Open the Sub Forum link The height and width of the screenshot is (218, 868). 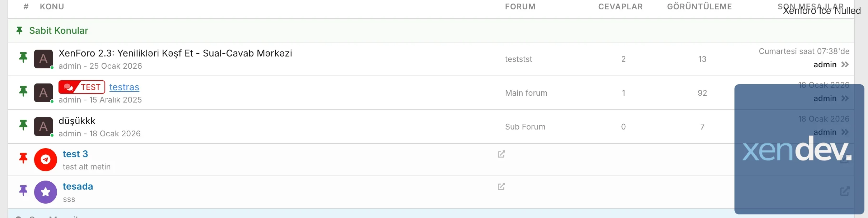click(525, 127)
